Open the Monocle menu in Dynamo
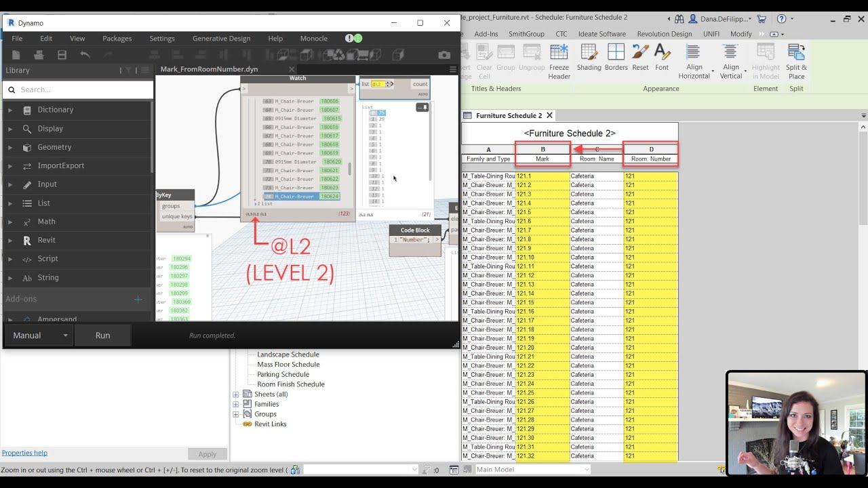The height and width of the screenshot is (488, 868). click(x=314, y=39)
